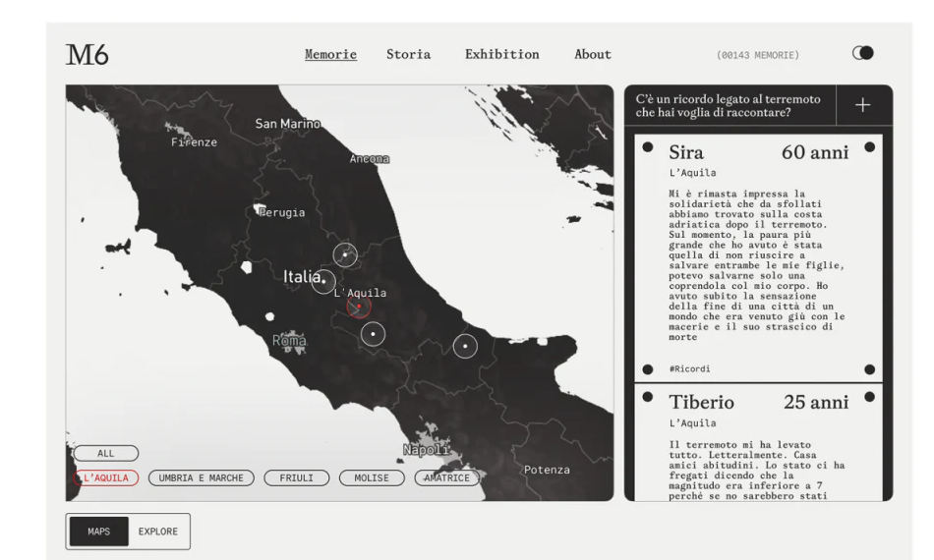Click the Roma label on the map
This screenshot has height=560, width=934.
[289, 340]
